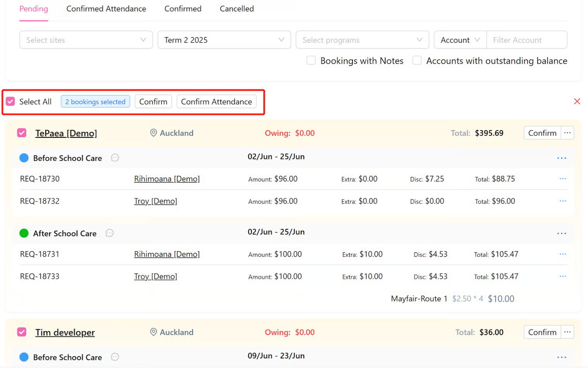The image size is (588, 368).
Task: Open the Term 2 2025 dropdown
Action: tap(224, 40)
